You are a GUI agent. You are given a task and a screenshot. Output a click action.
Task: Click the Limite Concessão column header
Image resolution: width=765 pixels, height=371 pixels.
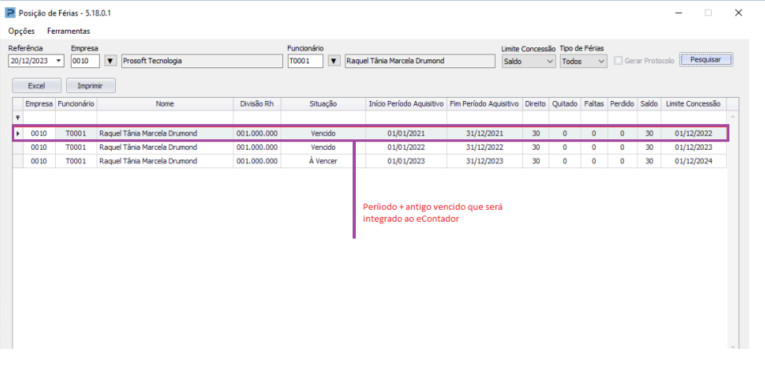[693, 104]
